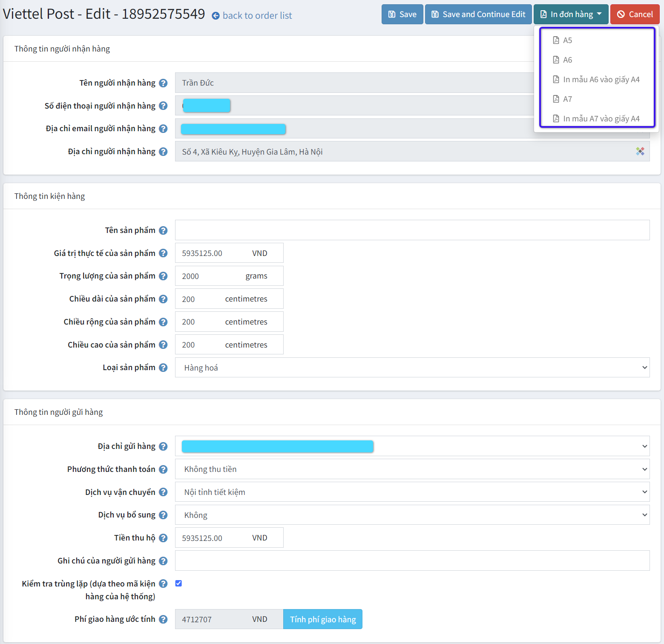The image size is (664, 644).
Task: Cancel the order edit
Action: coord(635,14)
